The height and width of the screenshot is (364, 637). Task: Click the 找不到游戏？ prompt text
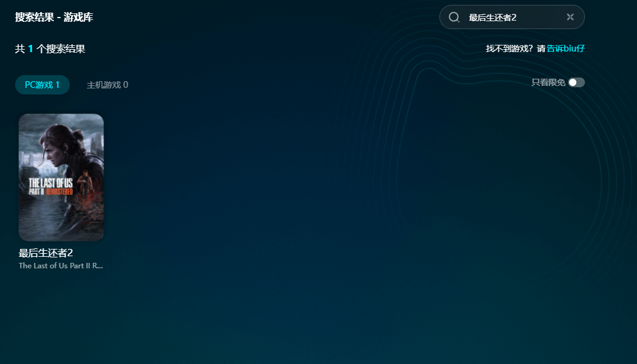pos(510,48)
